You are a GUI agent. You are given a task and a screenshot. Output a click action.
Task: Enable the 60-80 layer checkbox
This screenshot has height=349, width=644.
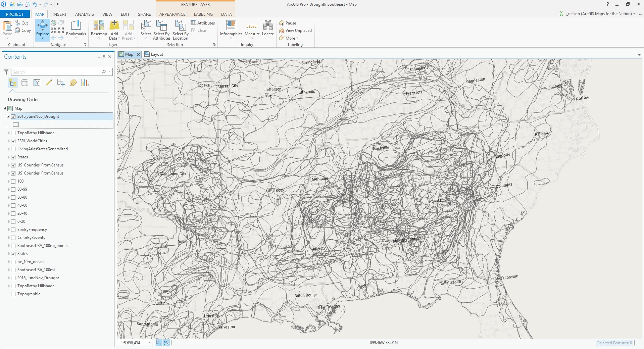13,197
